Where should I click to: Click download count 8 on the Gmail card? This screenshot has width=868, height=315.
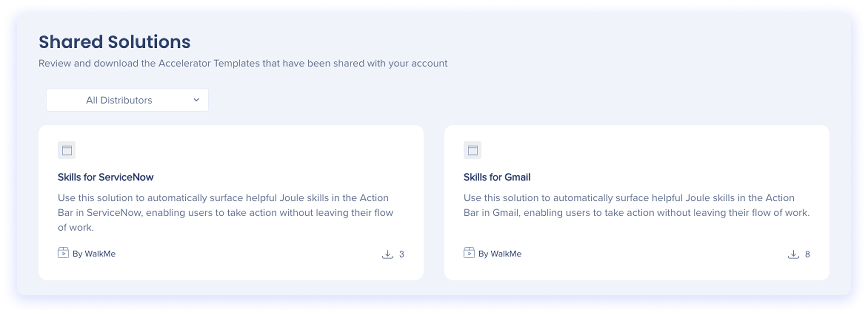click(x=807, y=254)
